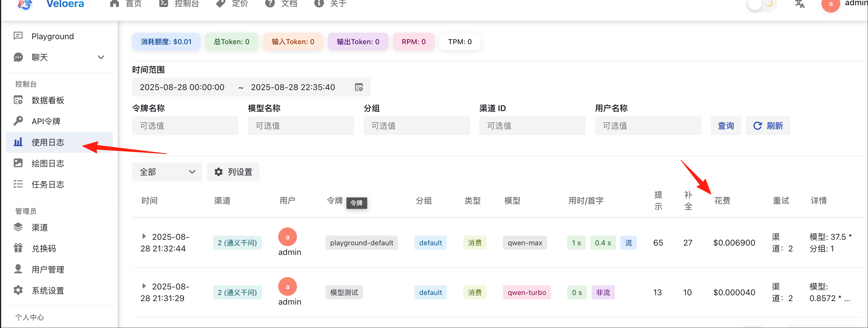Click the layers icon for 渠道

pyautogui.click(x=18, y=227)
